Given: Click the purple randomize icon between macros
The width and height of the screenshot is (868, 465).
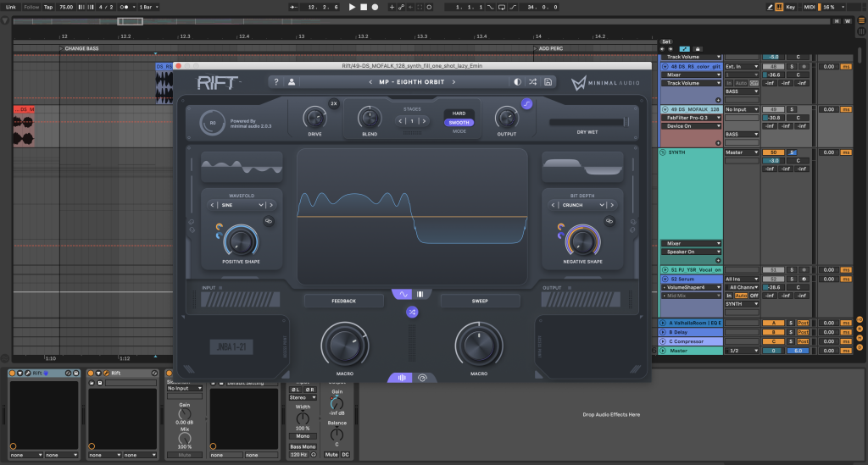Looking at the screenshot, I should pyautogui.click(x=412, y=312).
